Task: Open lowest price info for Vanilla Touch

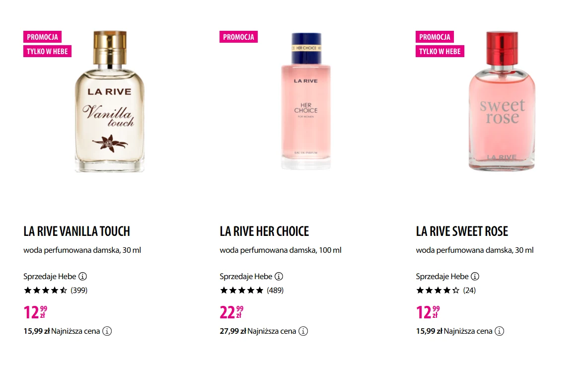Action: [107, 331]
